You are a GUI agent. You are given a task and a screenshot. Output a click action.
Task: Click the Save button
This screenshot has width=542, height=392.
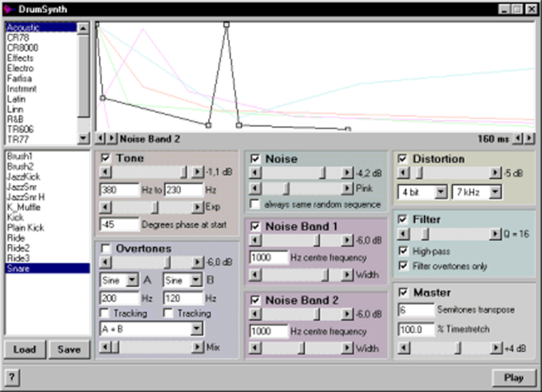click(x=69, y=349)
